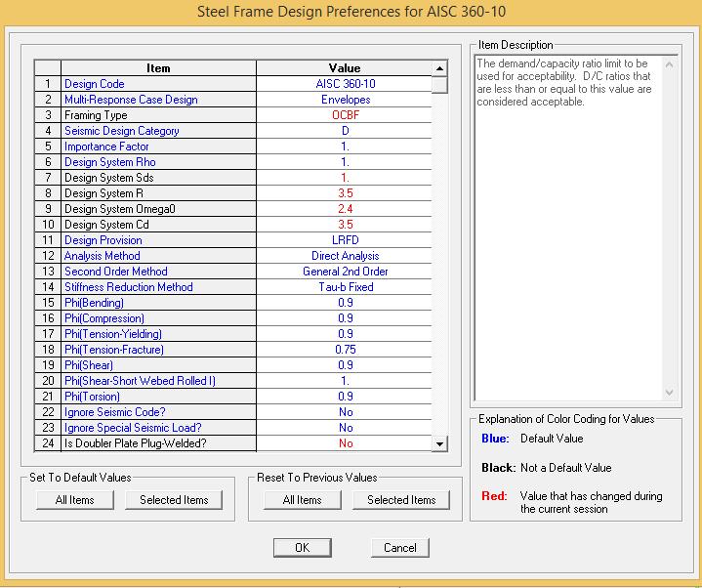The height and width of the screenshot is (588, 702).
Task: Click Item Description scroll down arrow
Action: tap(670, 393)
